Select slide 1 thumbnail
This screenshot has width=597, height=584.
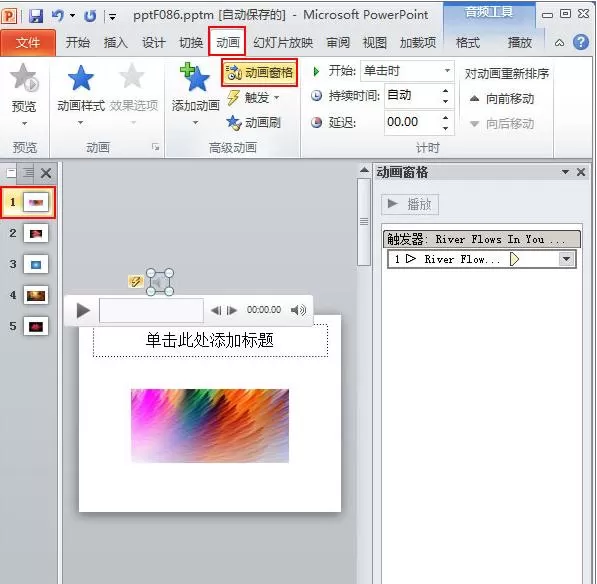35,203
